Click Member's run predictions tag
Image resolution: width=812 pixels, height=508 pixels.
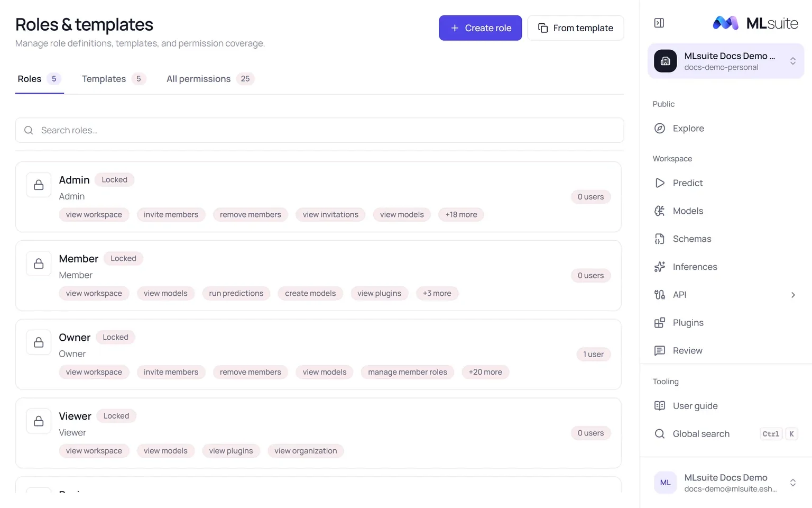(236, 293)
